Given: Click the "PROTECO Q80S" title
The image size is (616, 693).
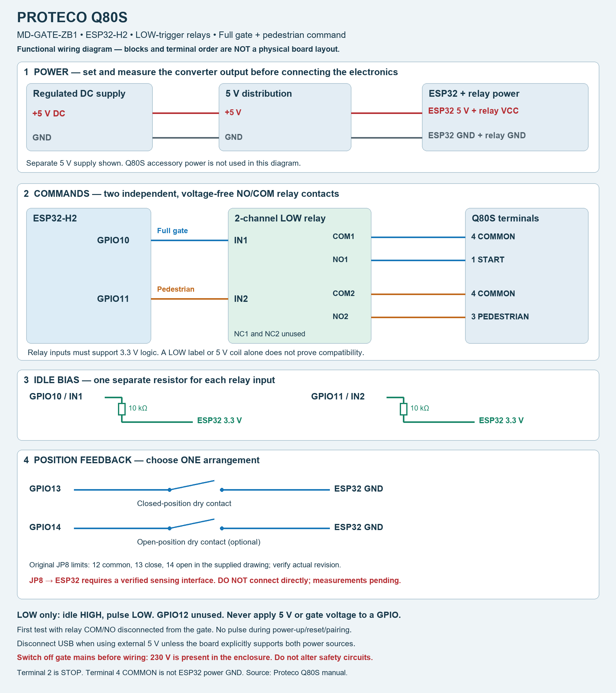Looking at the screenshot, I should [72, 17].
